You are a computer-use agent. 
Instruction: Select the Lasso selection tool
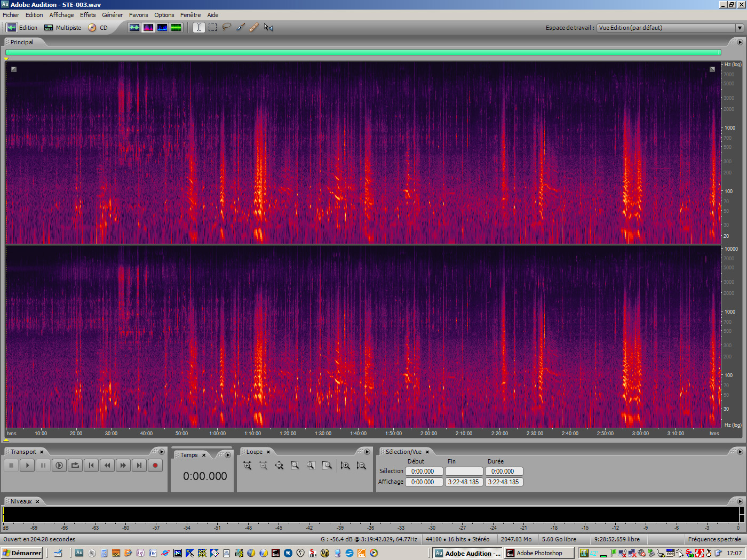[226, 27]
